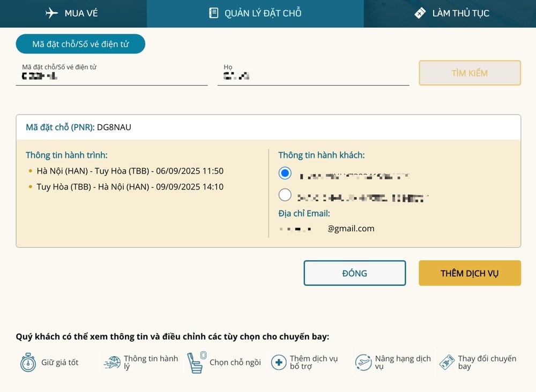Click the Thông tin hành trình heading
Screen dimensions: 536x392
(x=66, y=155)
